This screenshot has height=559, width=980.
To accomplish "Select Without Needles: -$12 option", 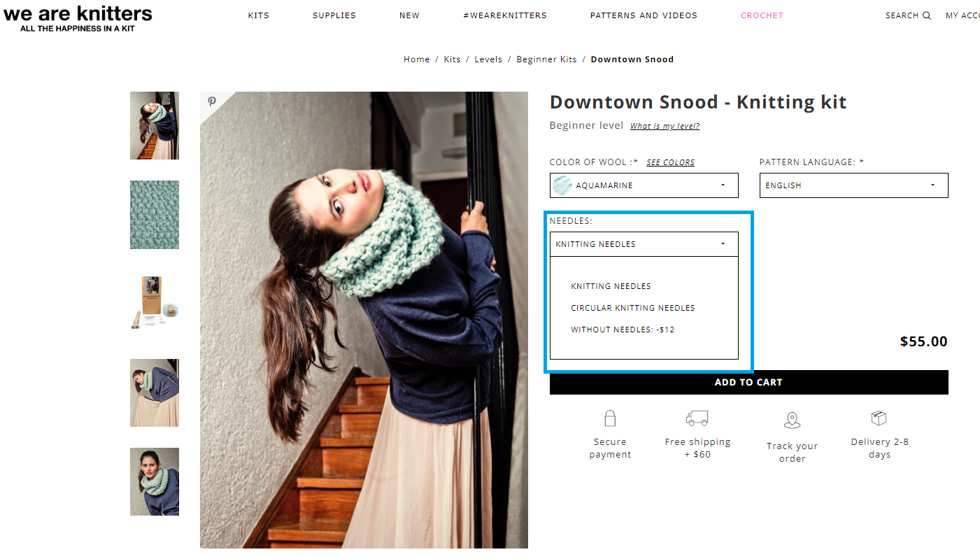I will [623, 330].
